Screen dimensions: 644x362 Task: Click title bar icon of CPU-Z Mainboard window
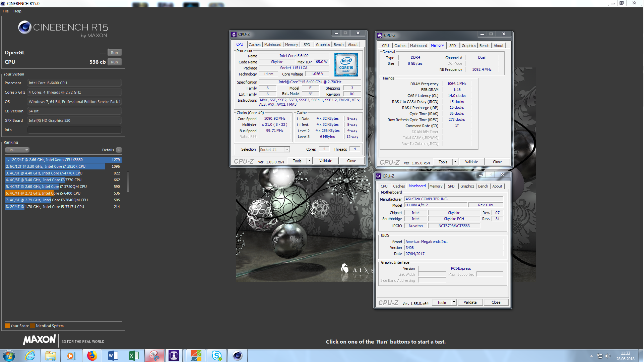pyautogui.click(x=378, y=176)
